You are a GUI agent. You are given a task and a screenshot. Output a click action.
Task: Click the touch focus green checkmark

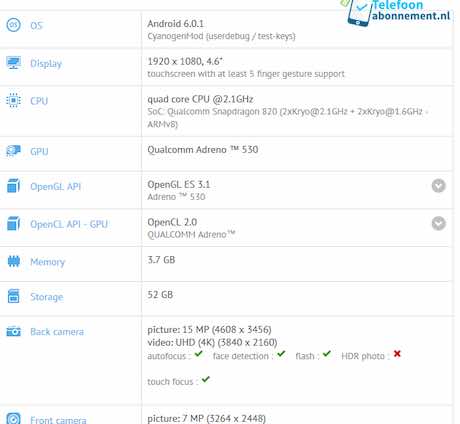tap(206, 379)
